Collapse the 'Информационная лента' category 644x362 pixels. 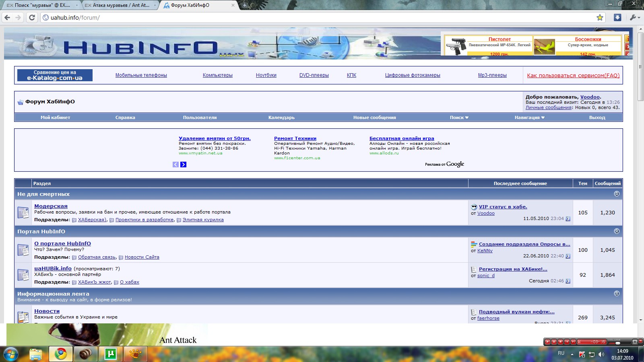point(617,294)
